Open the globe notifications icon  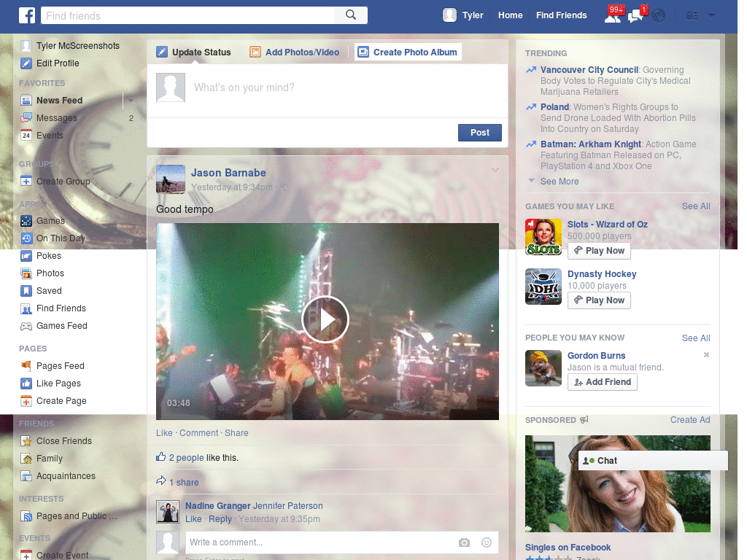[x=659, y=16]
